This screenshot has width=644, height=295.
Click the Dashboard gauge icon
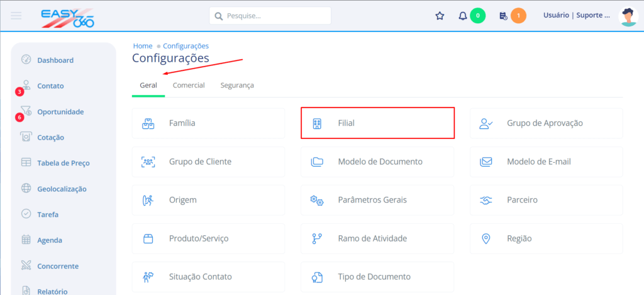tap(26, 60)
